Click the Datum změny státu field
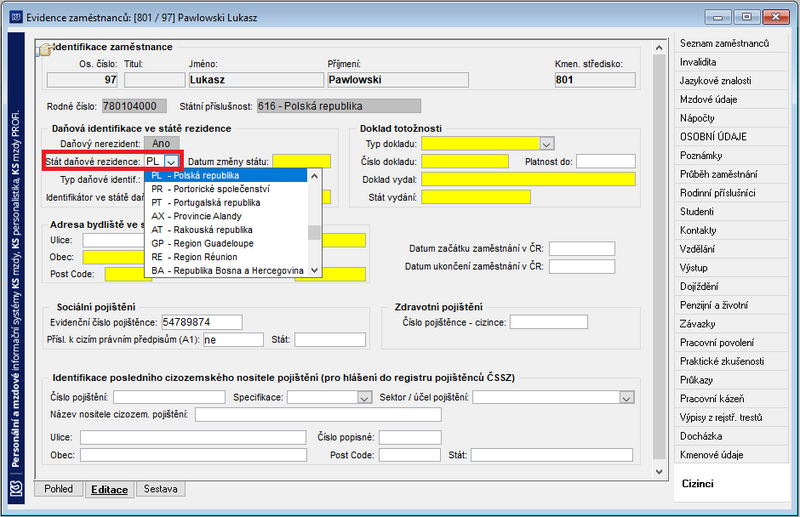The width and height of the screenshot is (800, 517). tap(302, 162)
